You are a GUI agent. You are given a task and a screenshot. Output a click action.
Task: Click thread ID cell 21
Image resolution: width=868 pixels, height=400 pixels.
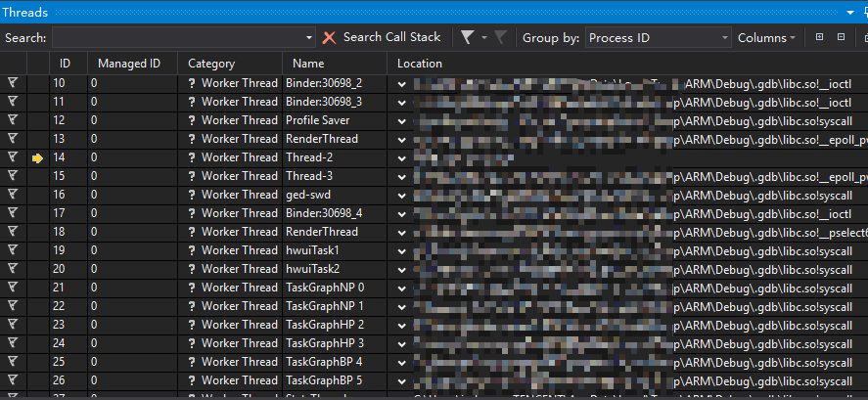pos(59,288)
